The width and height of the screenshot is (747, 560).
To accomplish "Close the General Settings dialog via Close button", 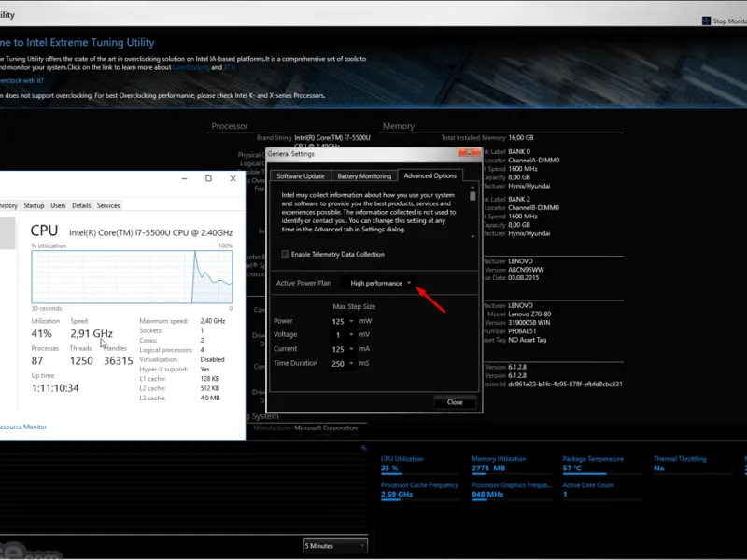I will point(455,402).
